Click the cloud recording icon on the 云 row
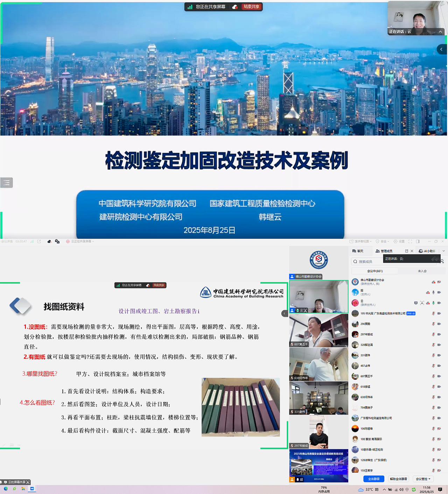This screenshot has height=494, width=448. 428,303
